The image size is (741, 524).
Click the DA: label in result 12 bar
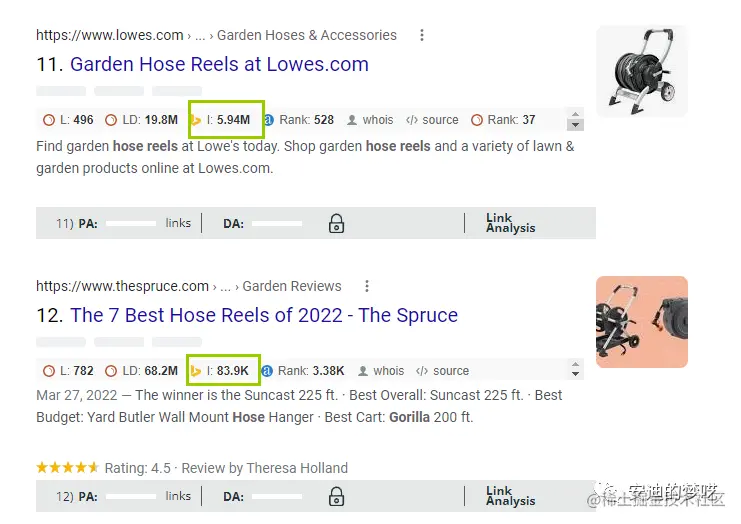(x=233, y=497)
